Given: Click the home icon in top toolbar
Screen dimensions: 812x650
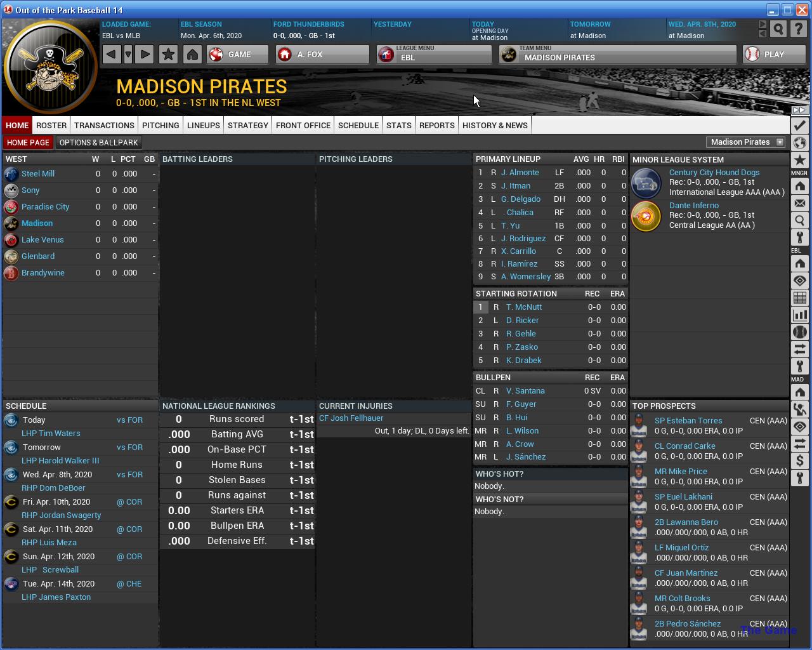Looking at the screenshot, I should click(x=192, y=55).
